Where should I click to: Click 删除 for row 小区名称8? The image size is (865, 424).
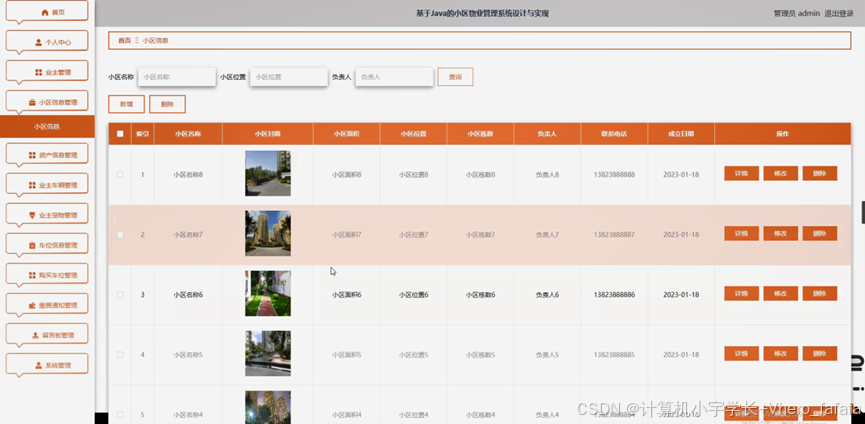pos(820,173)
